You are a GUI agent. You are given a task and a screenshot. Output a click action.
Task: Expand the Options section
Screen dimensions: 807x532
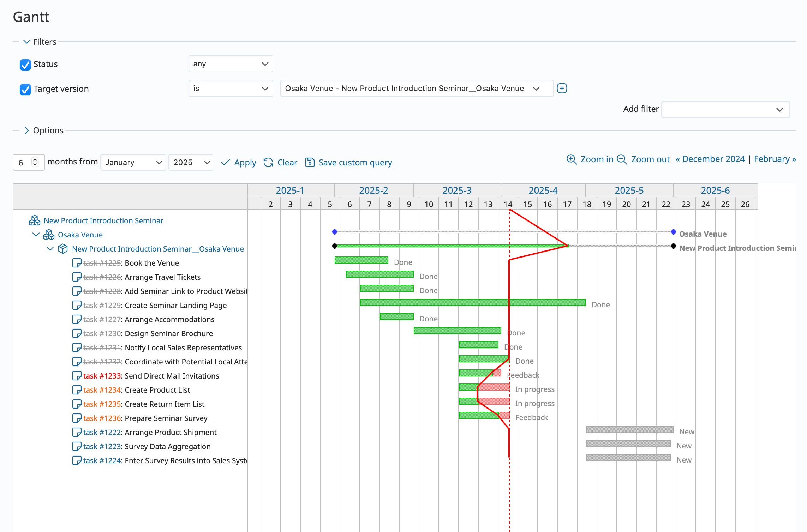click(27, 130)
